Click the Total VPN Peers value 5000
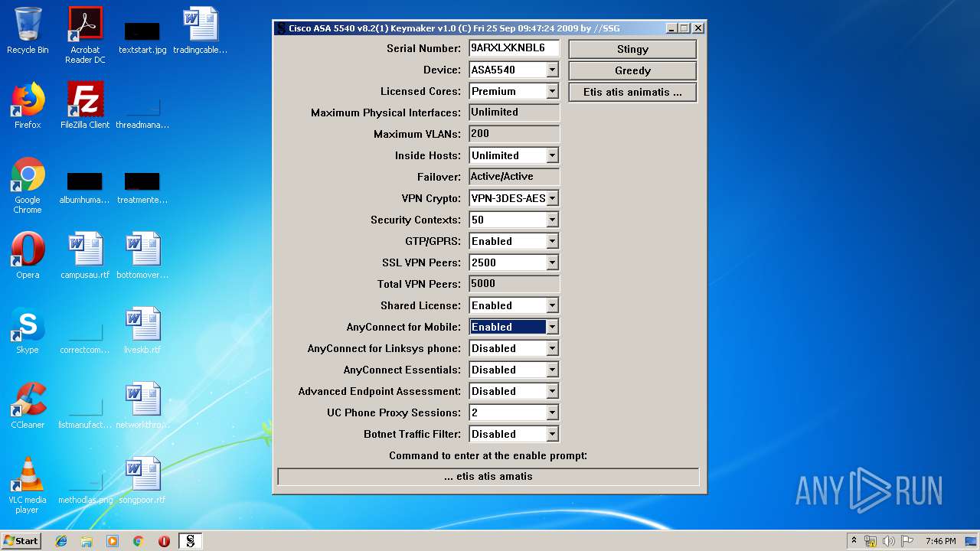The height and width of the screenshot is (551, 980). (x=514, y=283)
